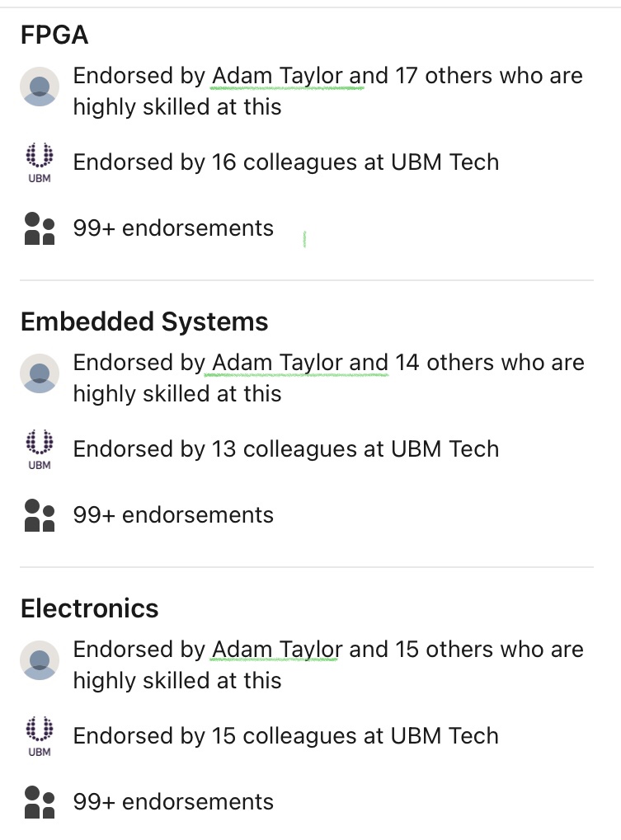Open 'Endorsed by 16 colleagues at UBM Tech'
The image size is (621, 840).
click(285, 162)
